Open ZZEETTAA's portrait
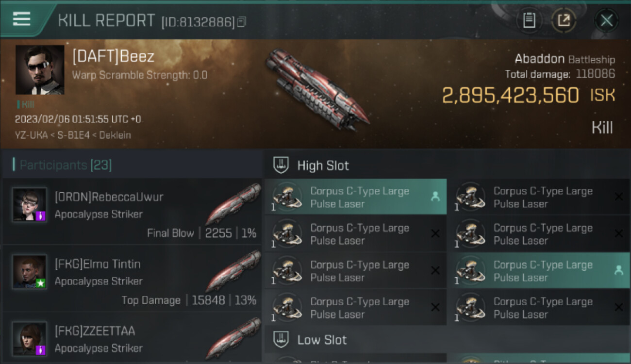This screenshot has height=364, width=631. click(30, 339)
